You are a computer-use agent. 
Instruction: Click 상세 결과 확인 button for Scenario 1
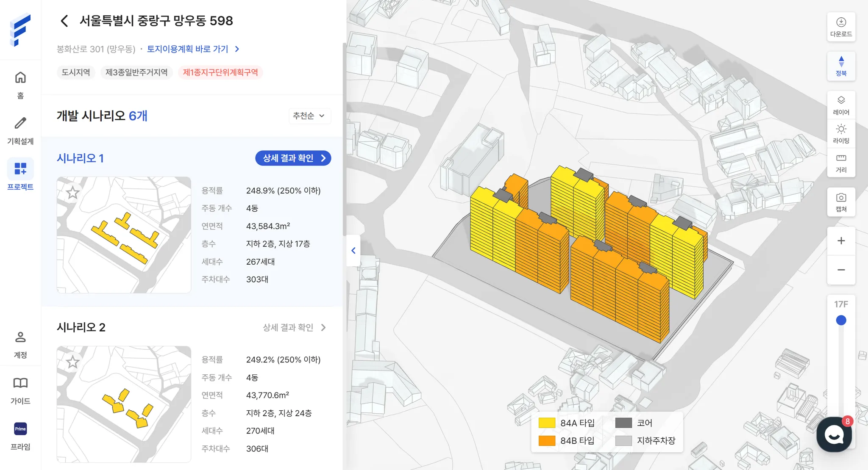click(293, 158)
